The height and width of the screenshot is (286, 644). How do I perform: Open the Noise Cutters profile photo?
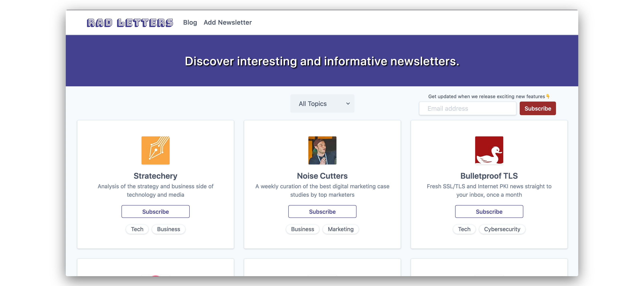pos(322,150)
